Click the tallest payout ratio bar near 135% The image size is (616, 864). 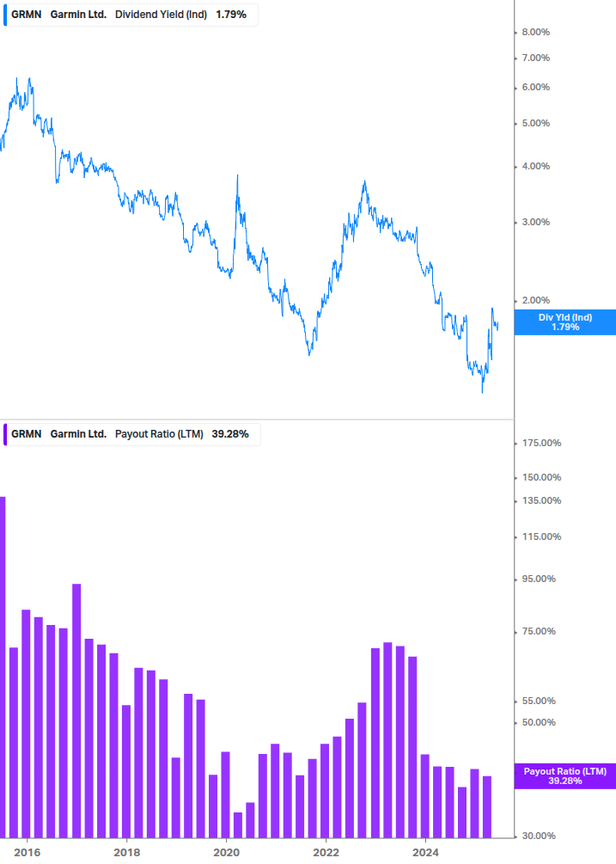point(3,667)
